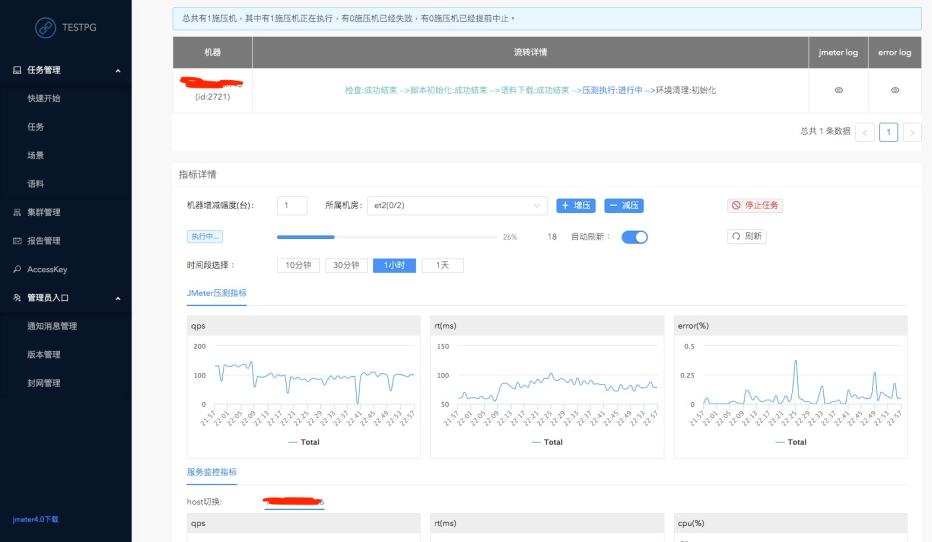Go to next page arrow
Screen dimensions: 932x542
(x=912, y=133)
